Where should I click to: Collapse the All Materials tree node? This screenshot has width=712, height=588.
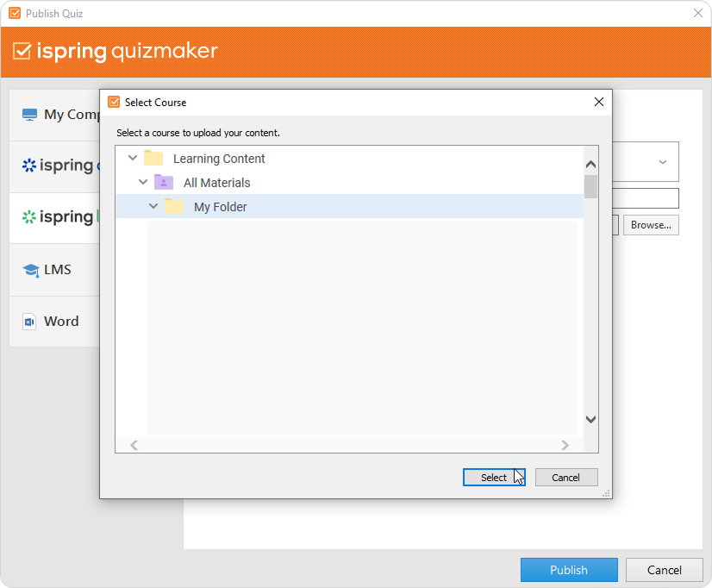(x=143, y=183)
